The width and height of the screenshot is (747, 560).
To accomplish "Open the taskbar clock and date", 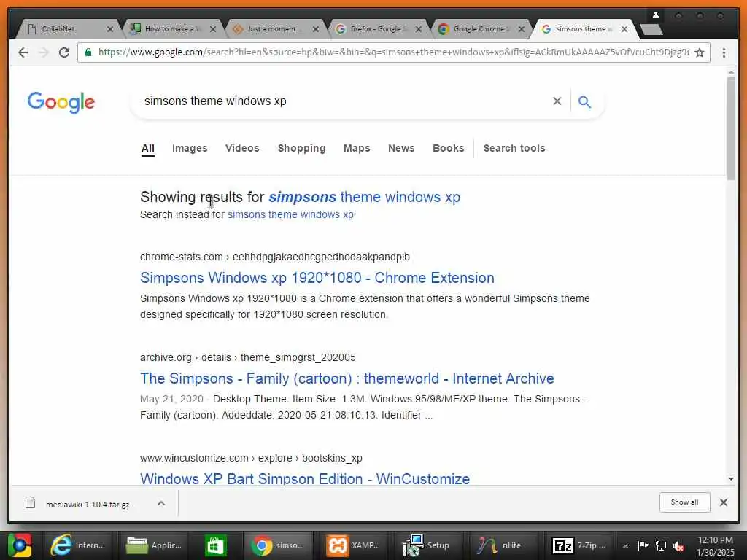I will tap(715, 546).
